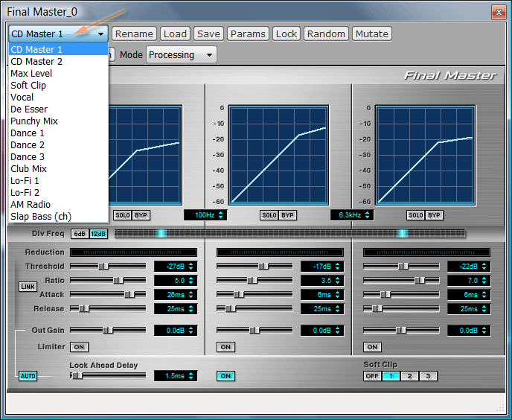Toggle the AUTO out gain button

(28, 376)
